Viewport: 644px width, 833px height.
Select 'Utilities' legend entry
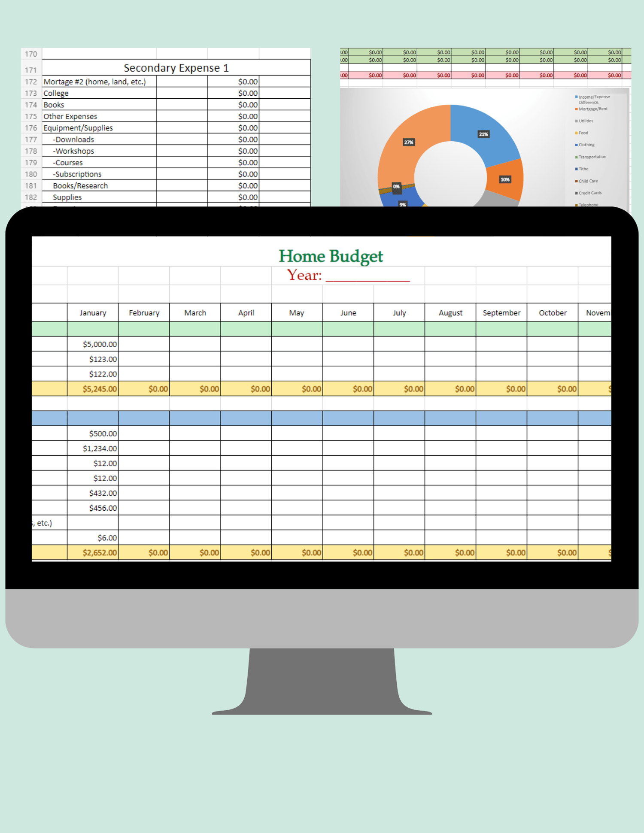coord(584,121)
